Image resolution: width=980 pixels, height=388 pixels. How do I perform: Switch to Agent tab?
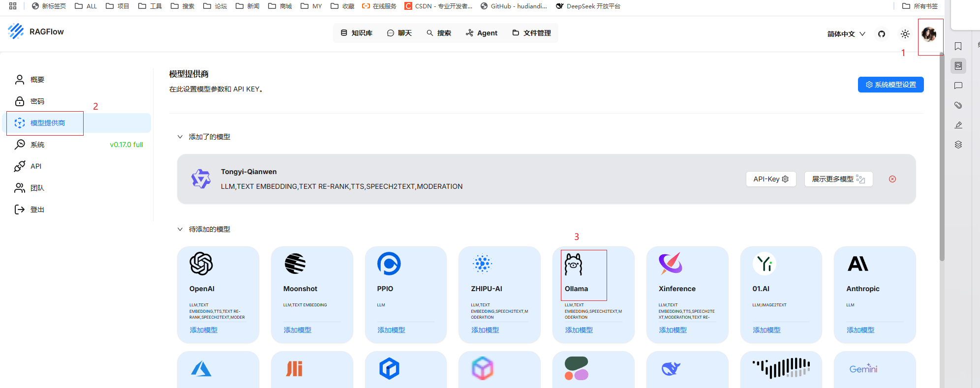click(482, 33)
